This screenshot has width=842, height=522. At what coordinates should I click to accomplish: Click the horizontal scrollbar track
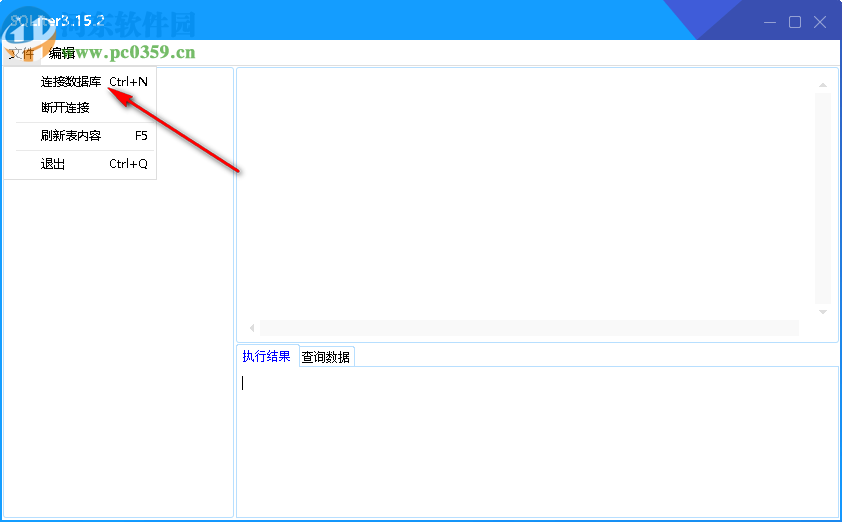pyautogui.click(x=529, y=328)
